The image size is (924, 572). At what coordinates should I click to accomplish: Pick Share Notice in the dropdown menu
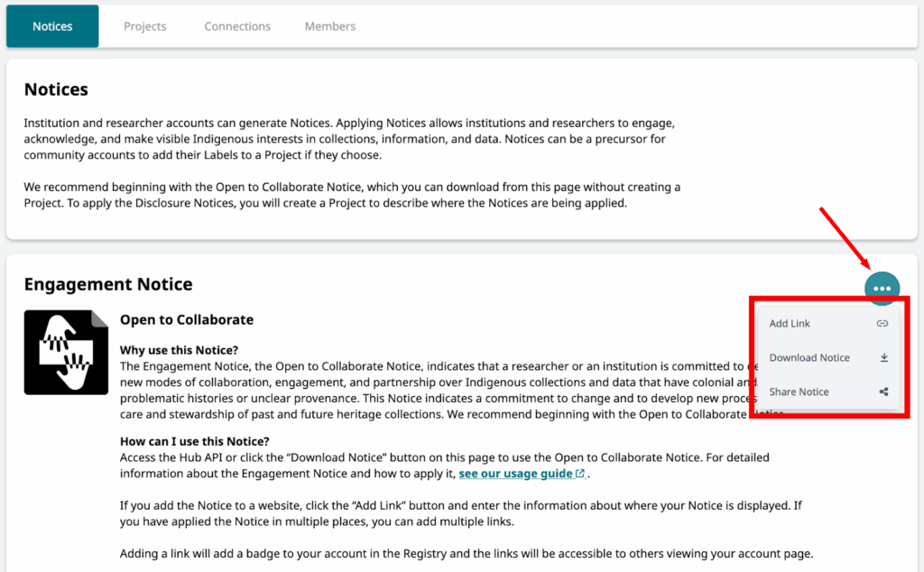[799, 392]
